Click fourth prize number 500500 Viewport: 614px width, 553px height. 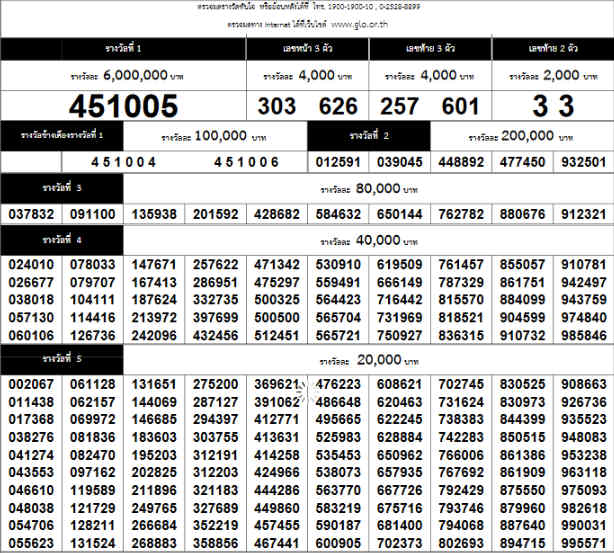(277, 317)
